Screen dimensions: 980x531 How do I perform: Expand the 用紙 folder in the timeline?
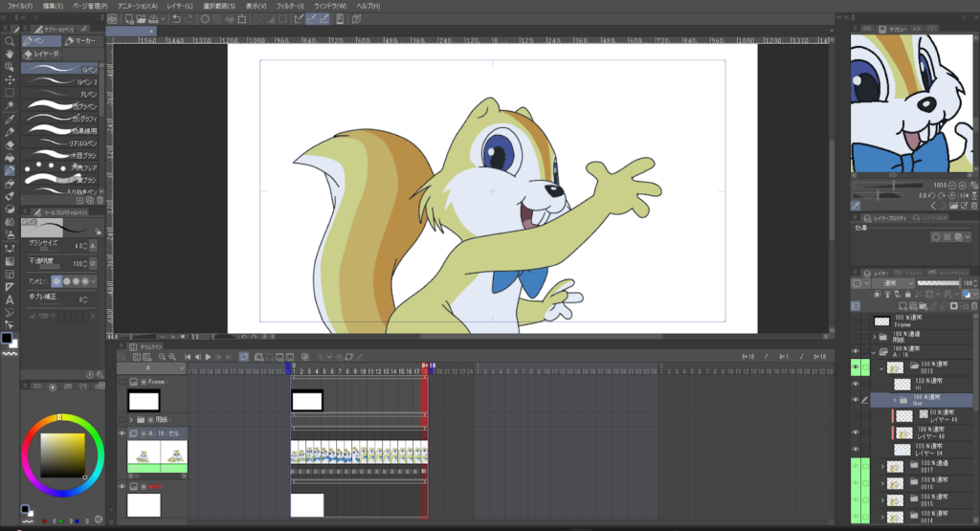(131, 419)
